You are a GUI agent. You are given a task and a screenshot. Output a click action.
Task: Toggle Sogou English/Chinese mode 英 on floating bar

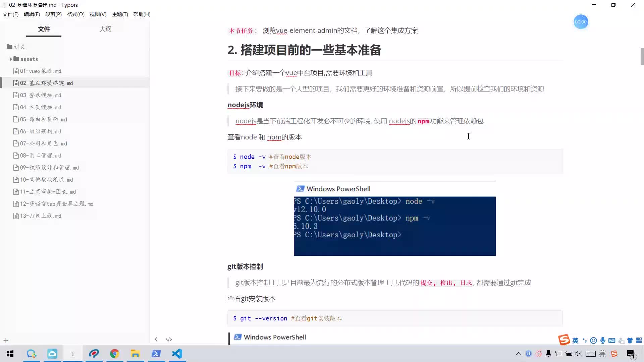pyautogui.click(x=575, y=341)
